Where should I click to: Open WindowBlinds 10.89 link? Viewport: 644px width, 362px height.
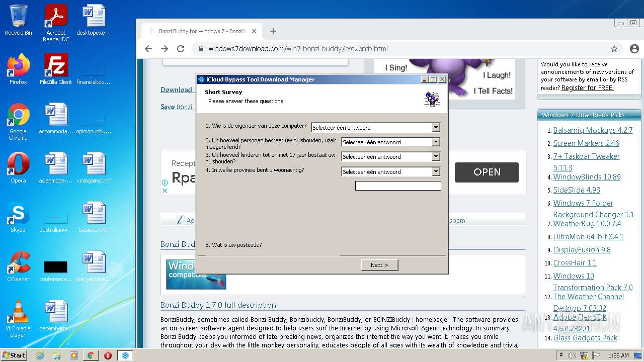[x=587, y=176]
